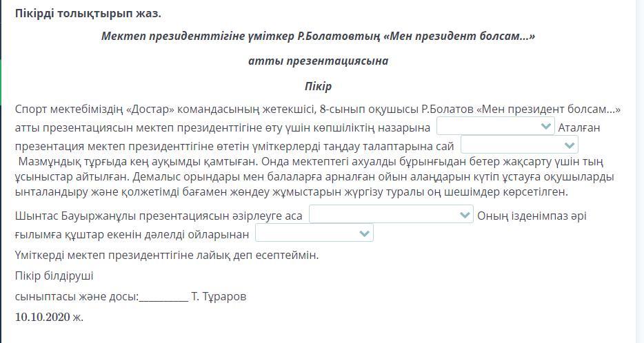Click the date "10.10.2020 ж."
644x343 pixels.
49,317
